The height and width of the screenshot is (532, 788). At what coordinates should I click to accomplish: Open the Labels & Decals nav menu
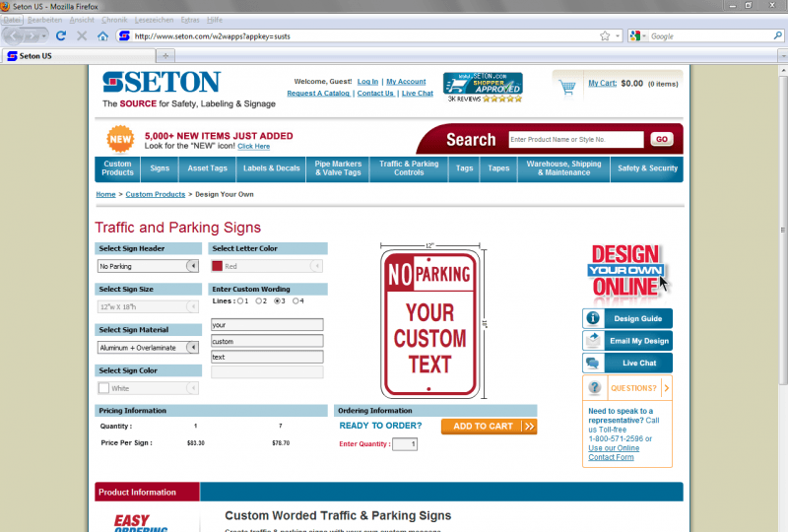pos(272,168)
